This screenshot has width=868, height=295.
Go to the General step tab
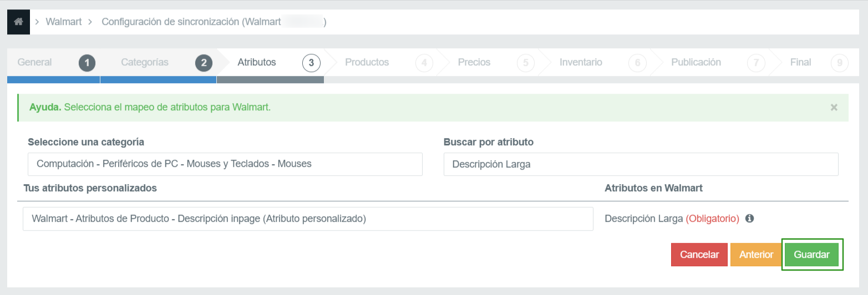(35, 62)
